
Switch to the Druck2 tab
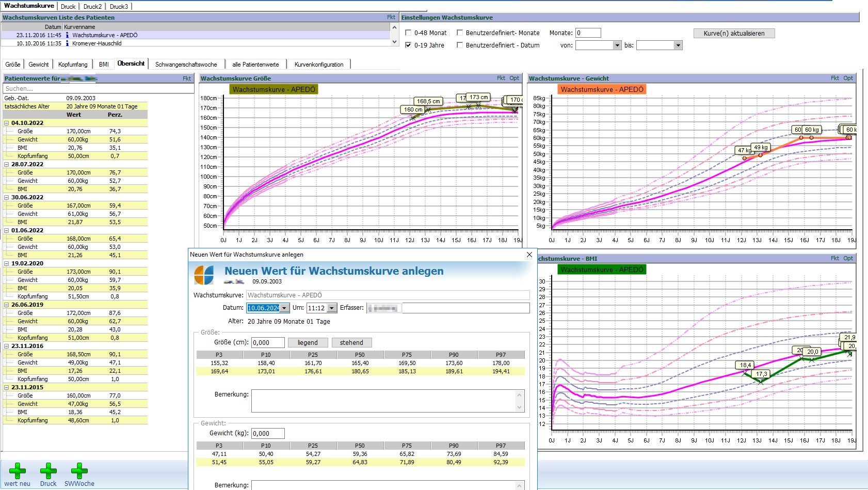(x=92, y=7)
